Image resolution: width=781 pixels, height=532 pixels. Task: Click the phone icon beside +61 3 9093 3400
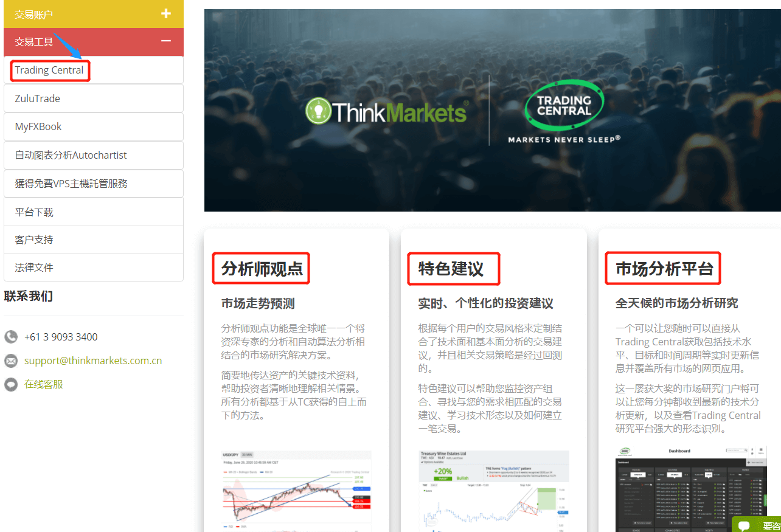(x=11, y=337)
